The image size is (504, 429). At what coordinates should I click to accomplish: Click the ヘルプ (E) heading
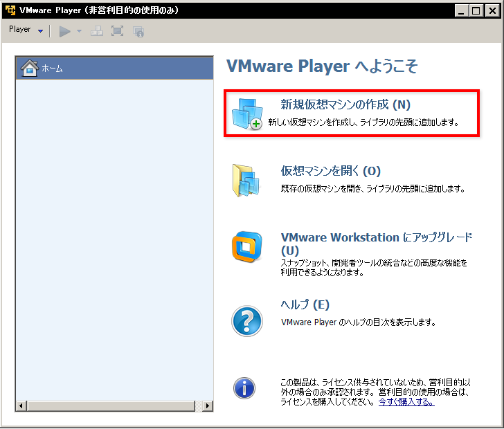pos(305,304)
